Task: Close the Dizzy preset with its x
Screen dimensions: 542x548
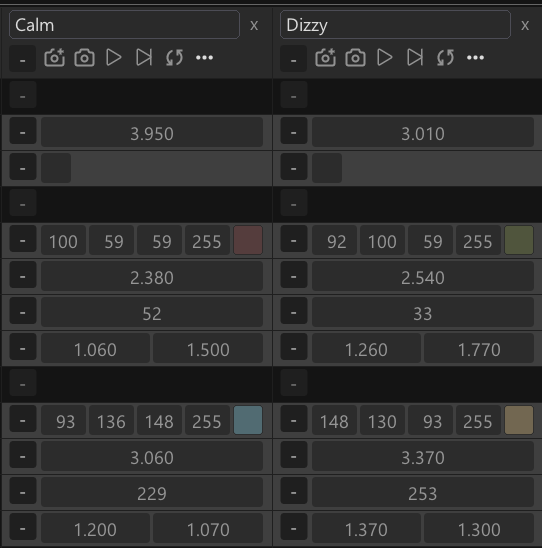Action: tap(525, 25)
